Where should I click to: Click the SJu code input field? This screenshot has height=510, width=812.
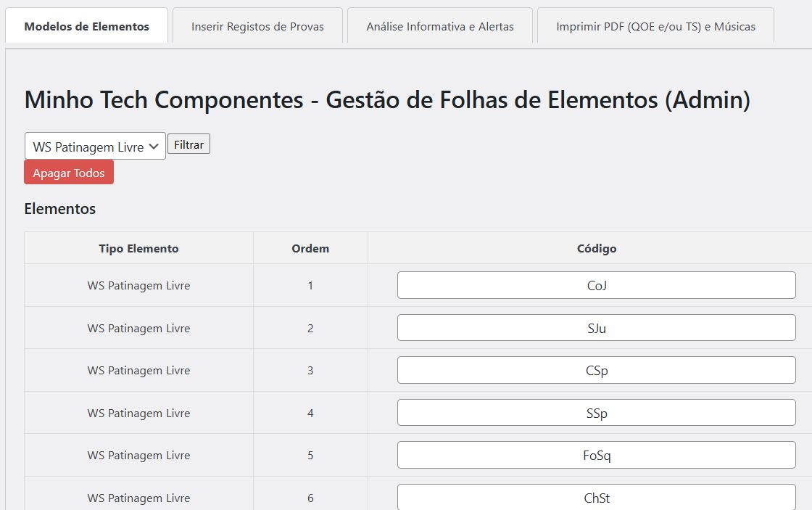tap(596, 328)
